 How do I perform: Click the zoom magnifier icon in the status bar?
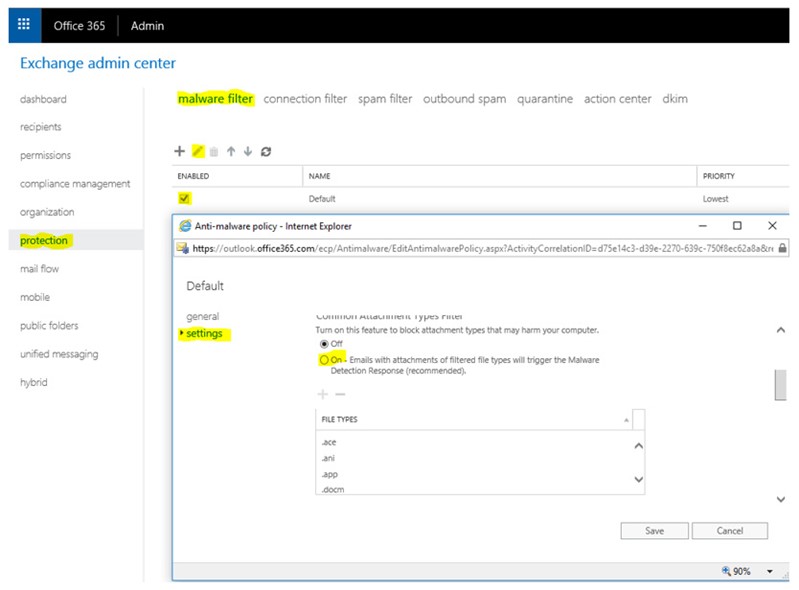[727, 570]
